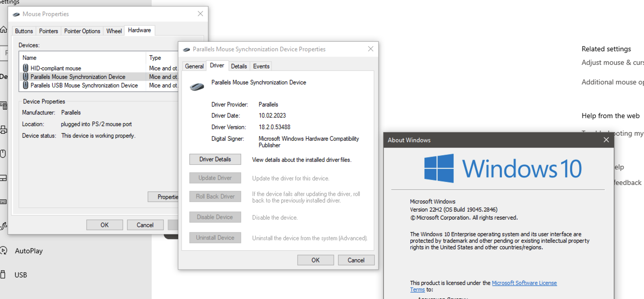Screen dimensions: 644x299
Task: Click the Parallels USB Mouse device icon
Action: coord(26,85)
